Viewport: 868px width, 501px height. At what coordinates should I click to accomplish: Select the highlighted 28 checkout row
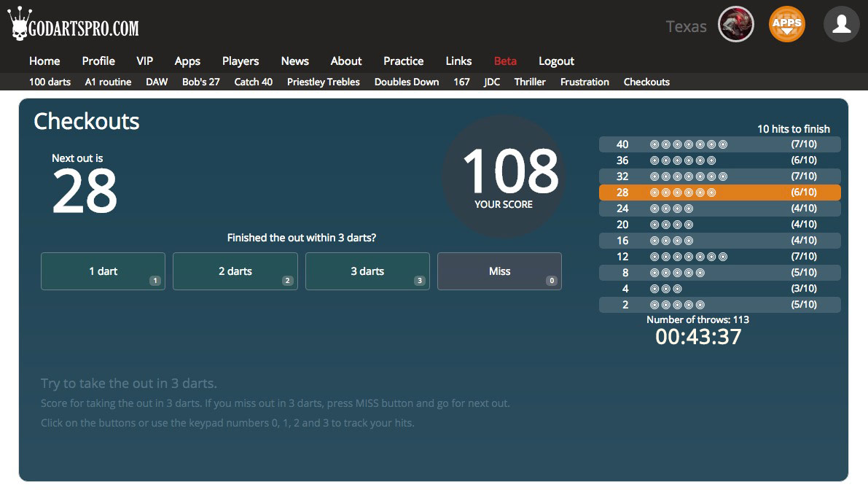[x=719, y=193]
